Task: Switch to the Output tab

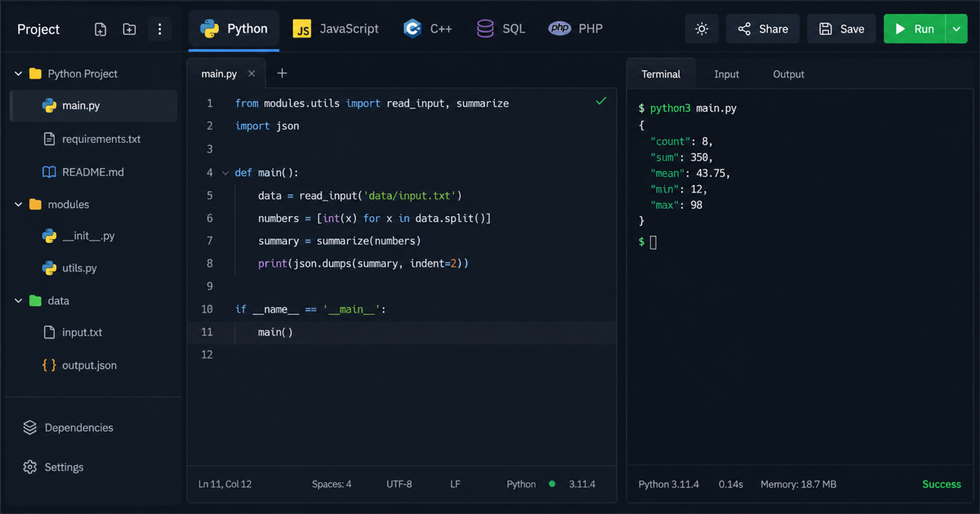Action: (x=788, y=73)
